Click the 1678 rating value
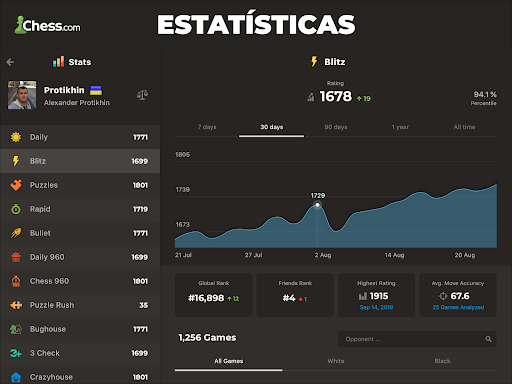The image size is (512, 384). click(x=335, y=97)
